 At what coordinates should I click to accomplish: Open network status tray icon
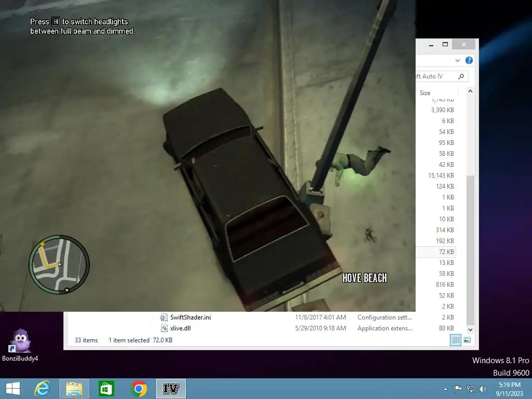(x=471, y=389)
